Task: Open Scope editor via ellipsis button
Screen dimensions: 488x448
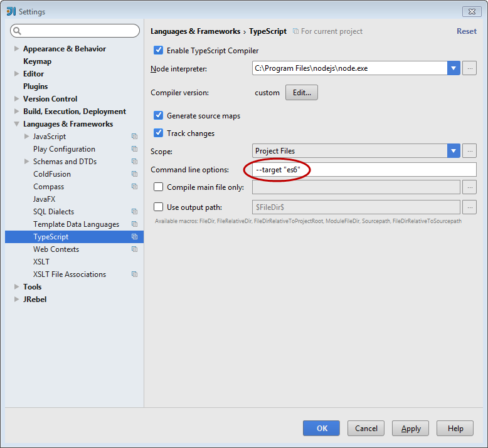Action: (469, 151)
